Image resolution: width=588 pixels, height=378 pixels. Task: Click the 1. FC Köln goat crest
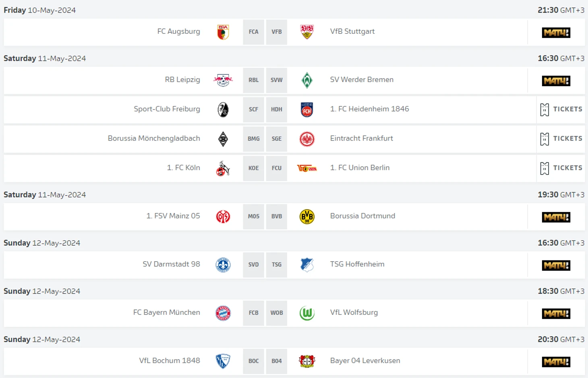[223, 168]
